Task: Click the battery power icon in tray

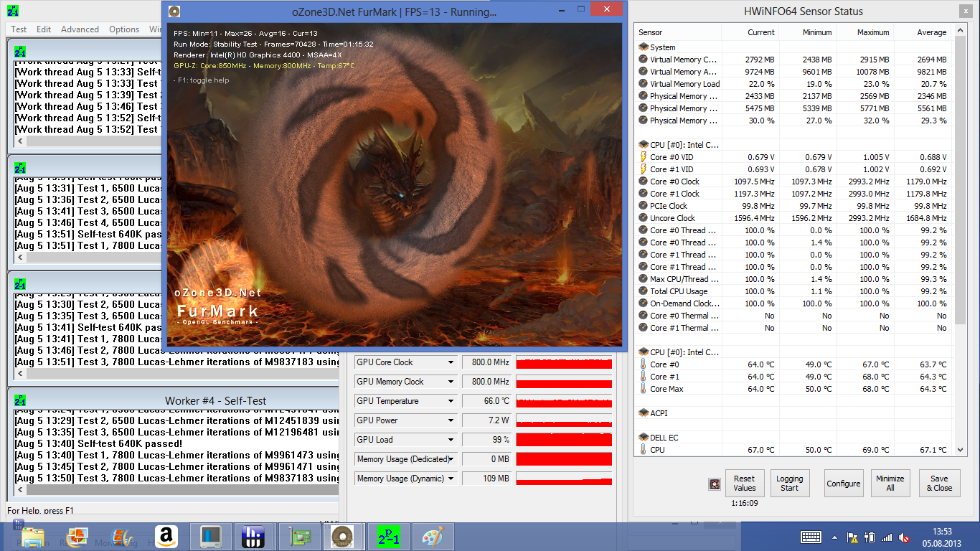Action: (870, 537)
